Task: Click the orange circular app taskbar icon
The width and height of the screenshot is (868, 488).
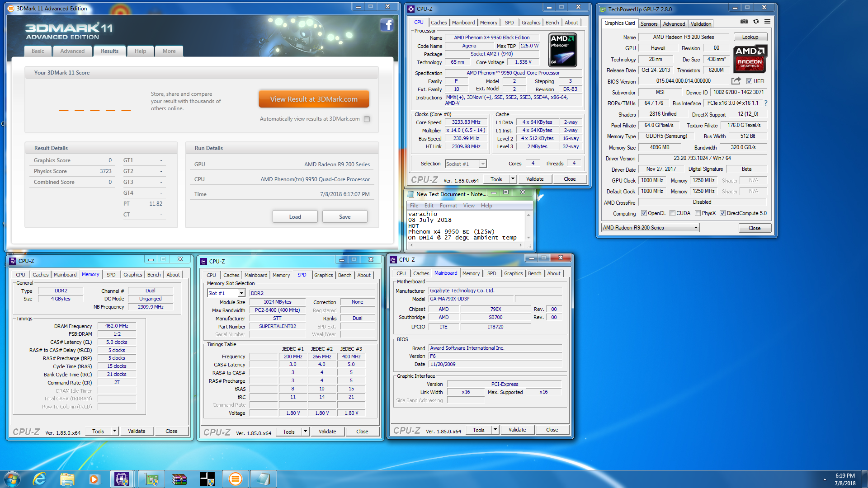Action: 236,479
